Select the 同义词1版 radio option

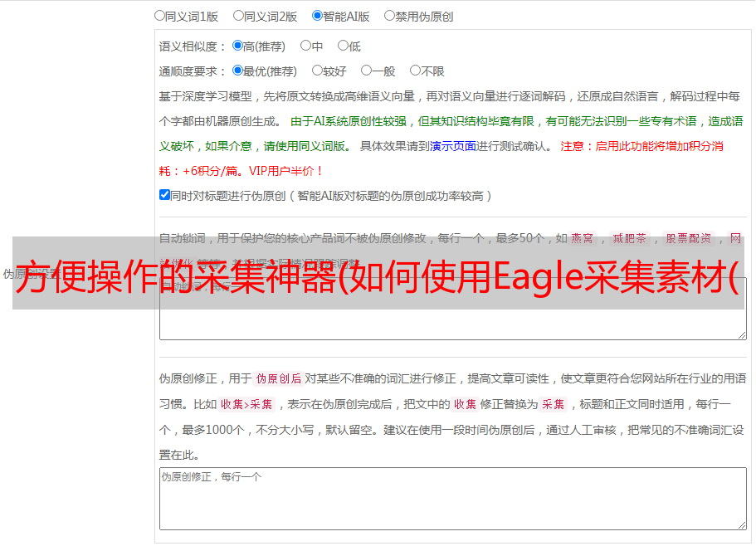[x=159, y=16]
